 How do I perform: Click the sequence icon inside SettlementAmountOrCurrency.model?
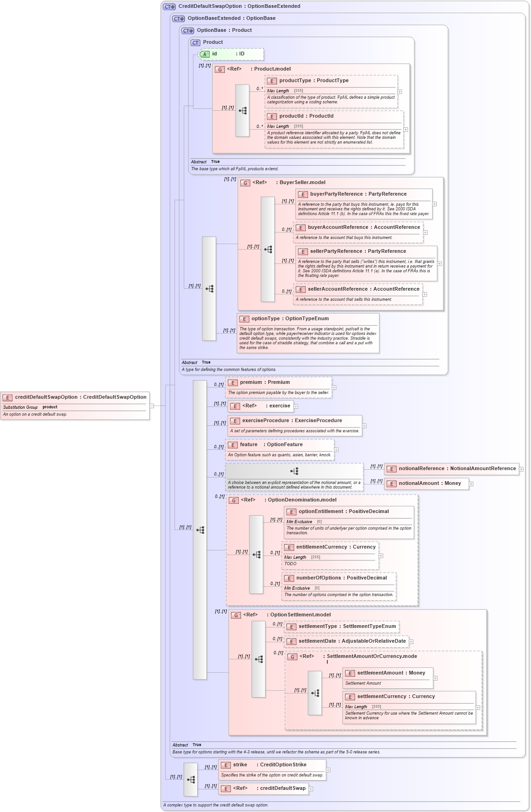tap(315, 693)
